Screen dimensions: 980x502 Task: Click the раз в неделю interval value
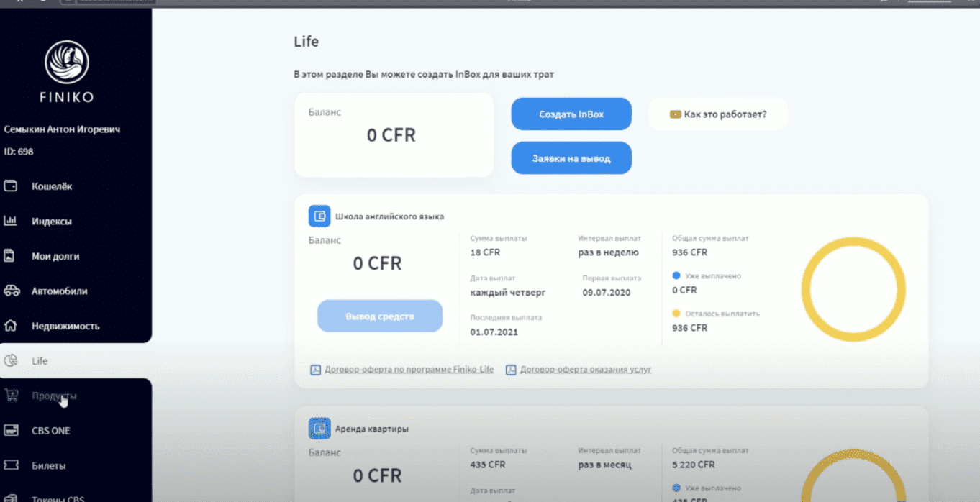tap(608, 252)
